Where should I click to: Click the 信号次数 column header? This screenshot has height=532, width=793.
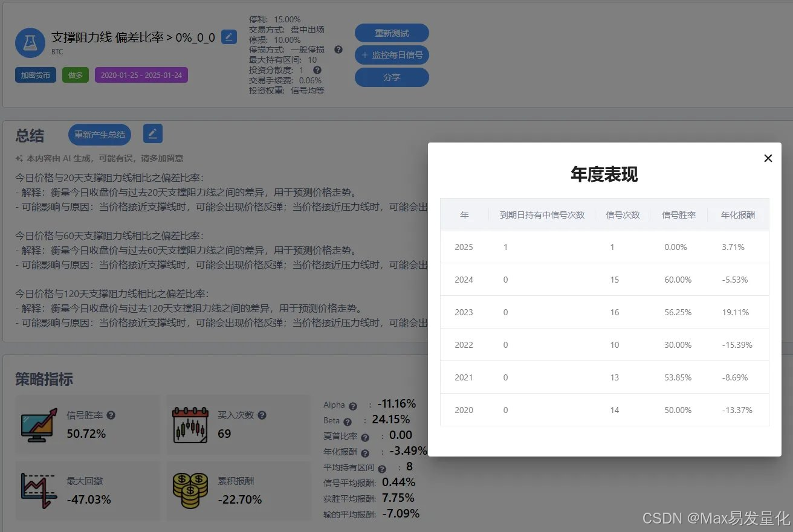(623, 214)
